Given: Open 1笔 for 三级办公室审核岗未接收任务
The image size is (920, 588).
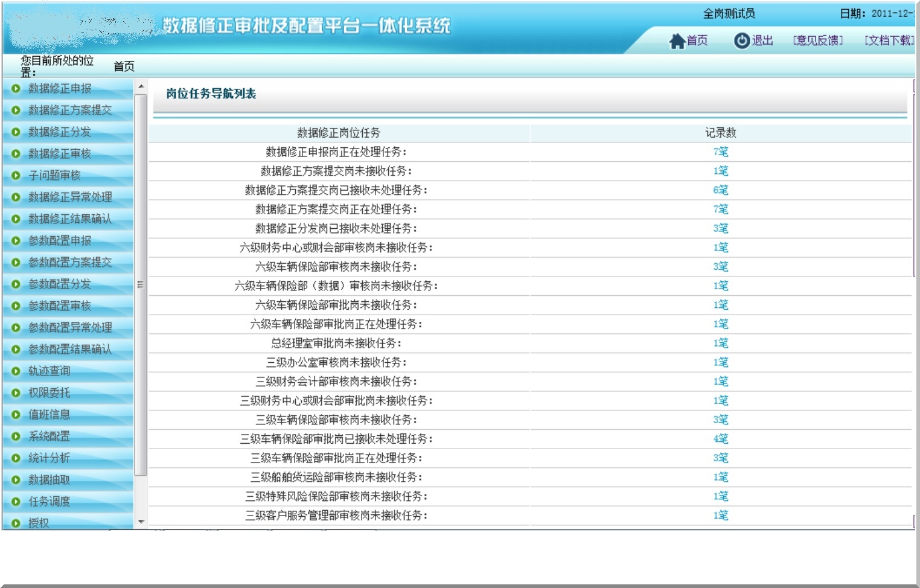Looking at the screenshot, I should 721,362.
